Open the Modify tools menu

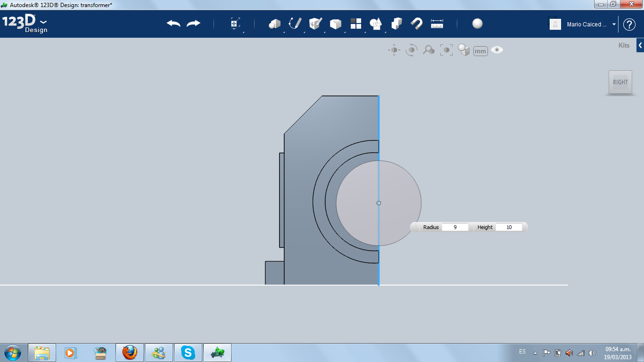[x=336, y=24]
